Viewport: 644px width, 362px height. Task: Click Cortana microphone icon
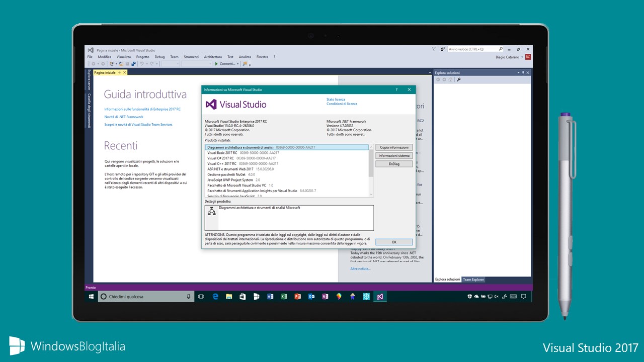pyautogui.click(x=189, y=297)
